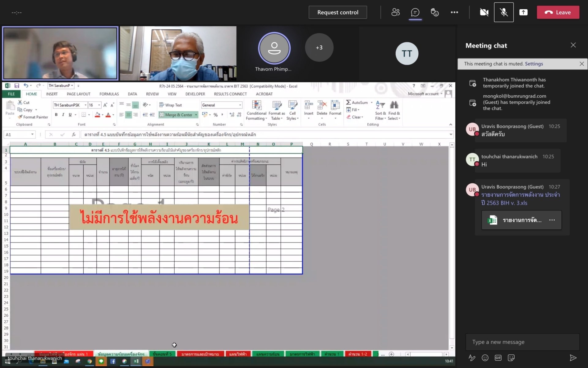Toggle the meeting chat panel
The width and height of the screenshot is (588, 368).
click(x=415, y=12)
